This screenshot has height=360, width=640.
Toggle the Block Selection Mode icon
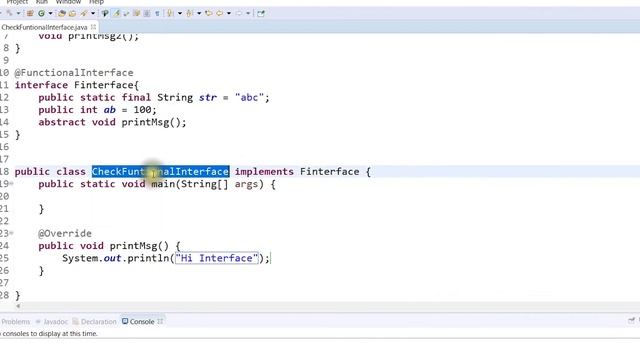pos(136,13)
